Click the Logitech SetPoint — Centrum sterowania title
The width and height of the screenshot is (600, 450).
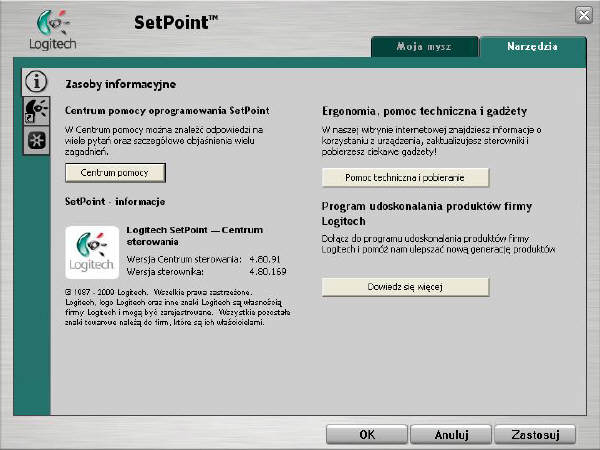195,236
